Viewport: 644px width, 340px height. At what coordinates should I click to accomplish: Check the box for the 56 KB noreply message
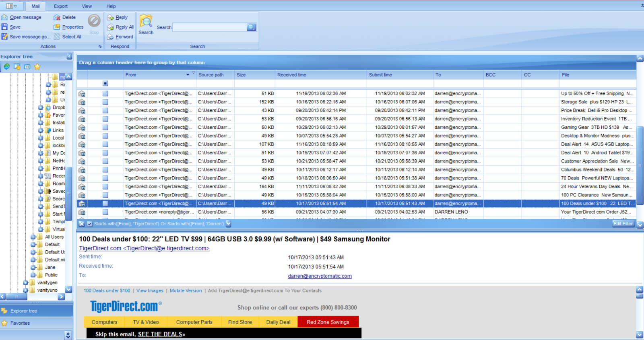tap(105, 212)
